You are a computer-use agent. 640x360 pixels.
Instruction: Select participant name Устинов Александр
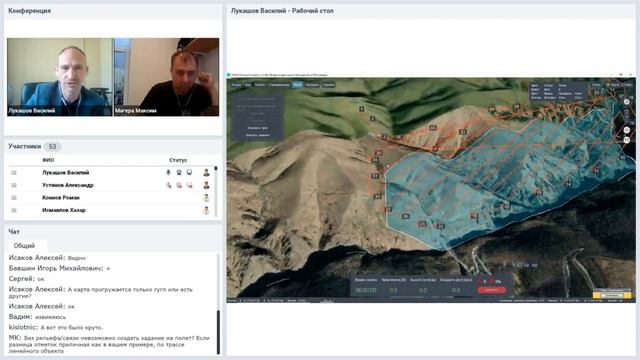68,185
